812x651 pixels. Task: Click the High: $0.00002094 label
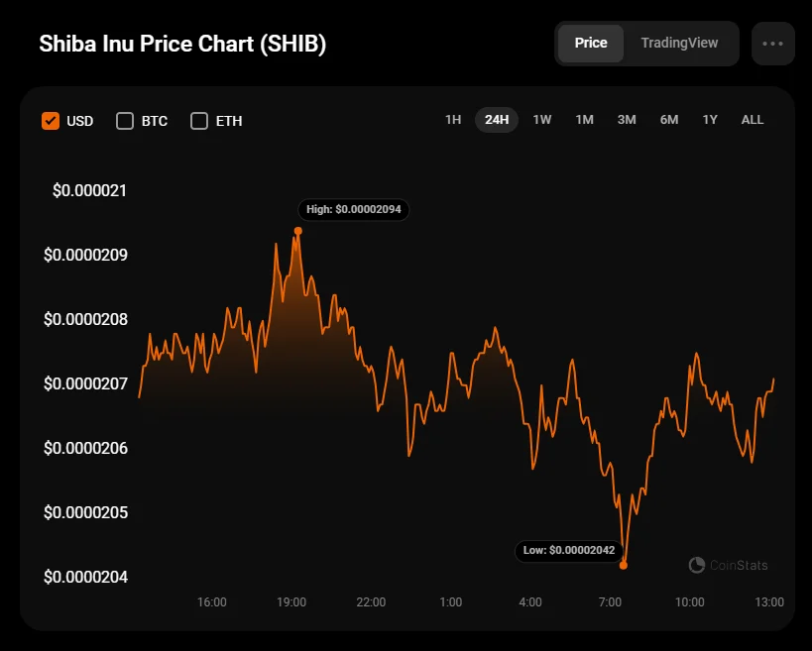tap(354, 210)
